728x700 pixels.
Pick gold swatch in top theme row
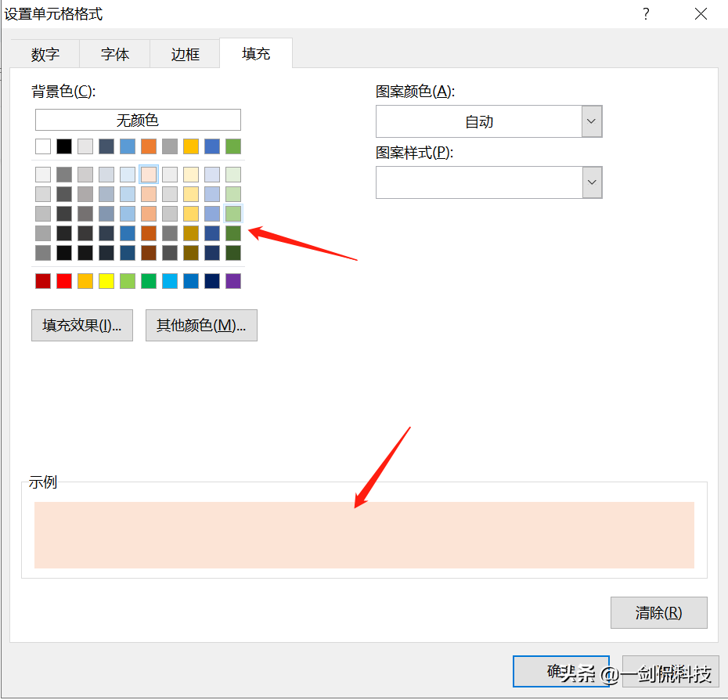coord(191,146)
